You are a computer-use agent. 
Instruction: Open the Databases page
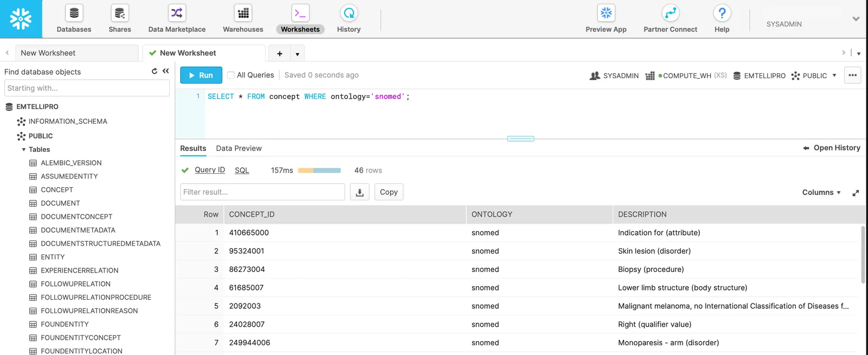click(74, 19)
